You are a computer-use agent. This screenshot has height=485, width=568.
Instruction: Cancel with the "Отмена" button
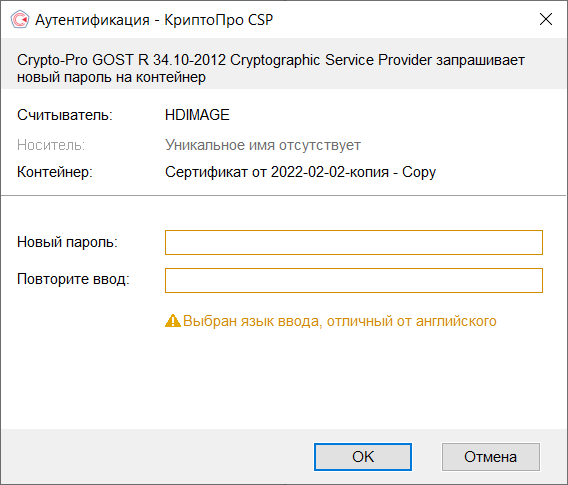490,457
